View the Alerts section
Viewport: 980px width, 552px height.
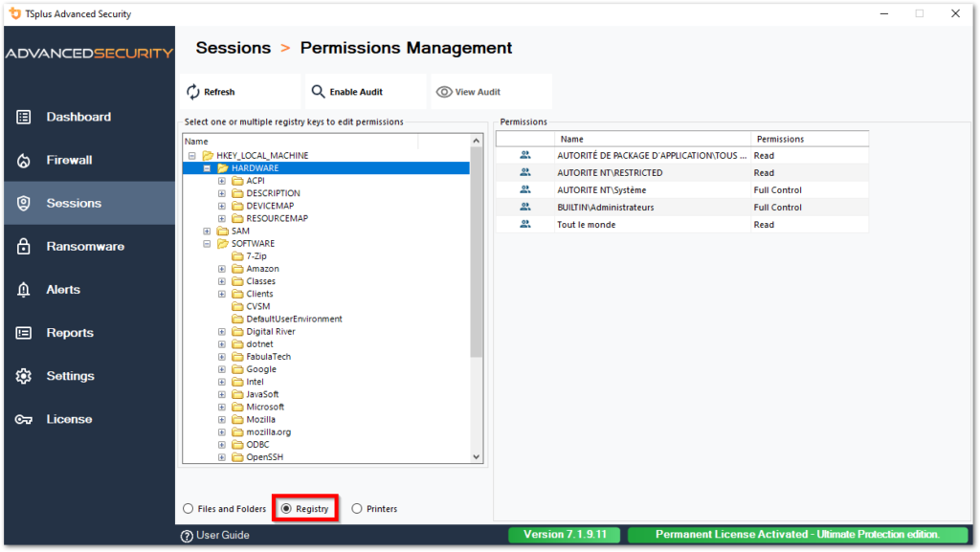pos(61,289)
